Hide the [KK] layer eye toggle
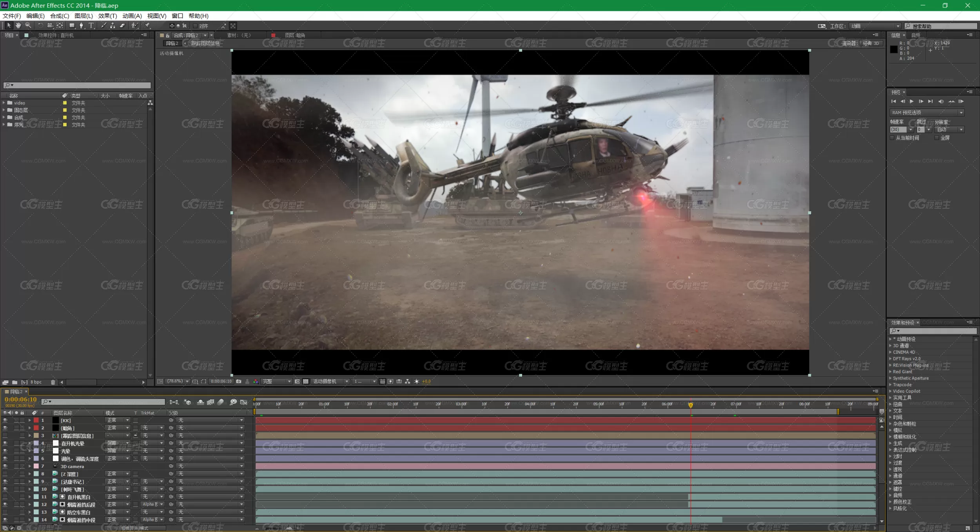The image size is (980, 532). tap(5, 420)
